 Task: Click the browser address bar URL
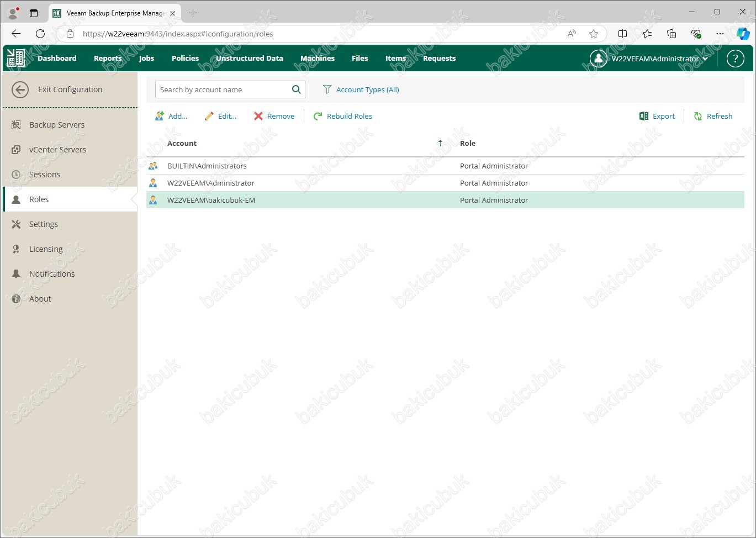tap(178, 34)
